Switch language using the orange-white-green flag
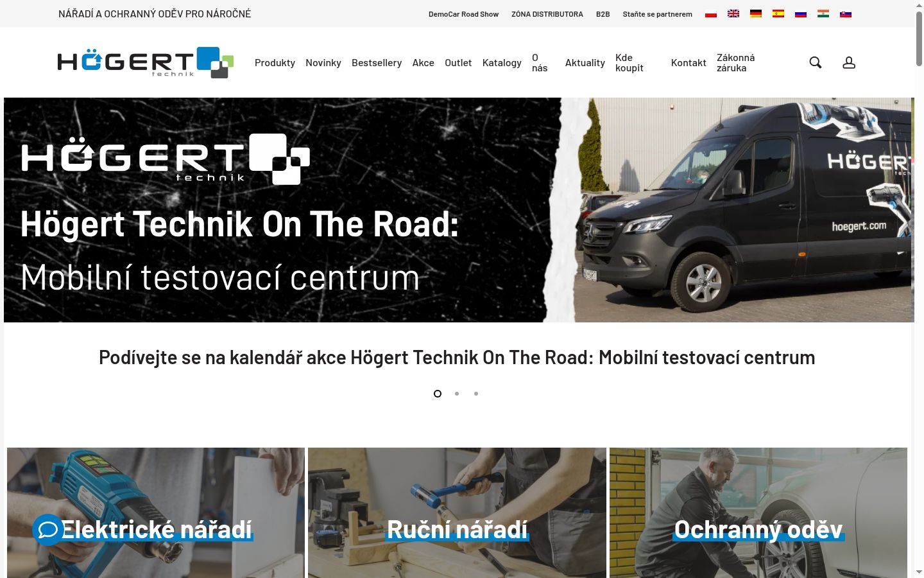This screenshot has height=578, width=924. [x=823, y=13]
